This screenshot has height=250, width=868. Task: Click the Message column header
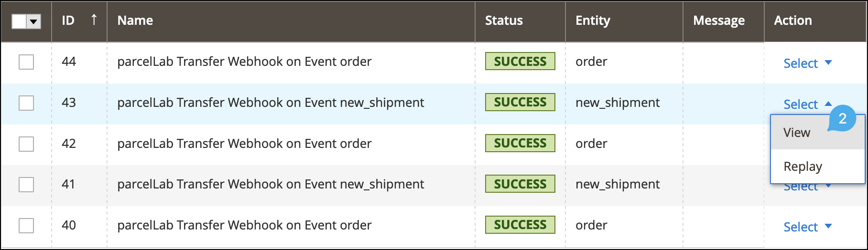pyautogui.click(x=719, y=21)
